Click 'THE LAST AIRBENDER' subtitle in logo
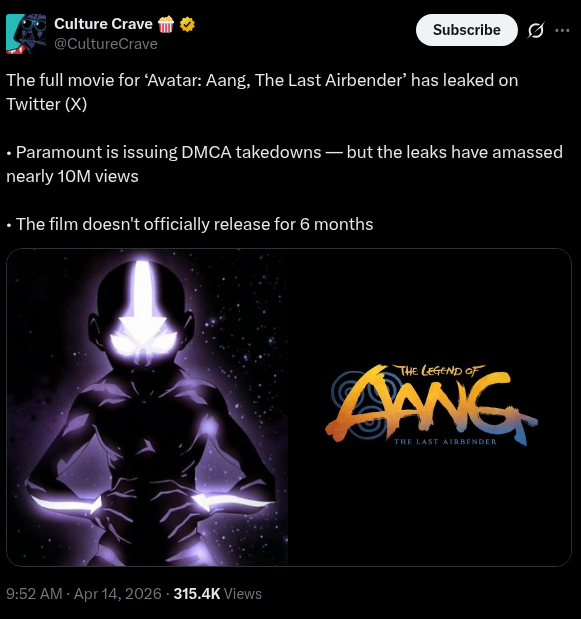 click(445, 441)
